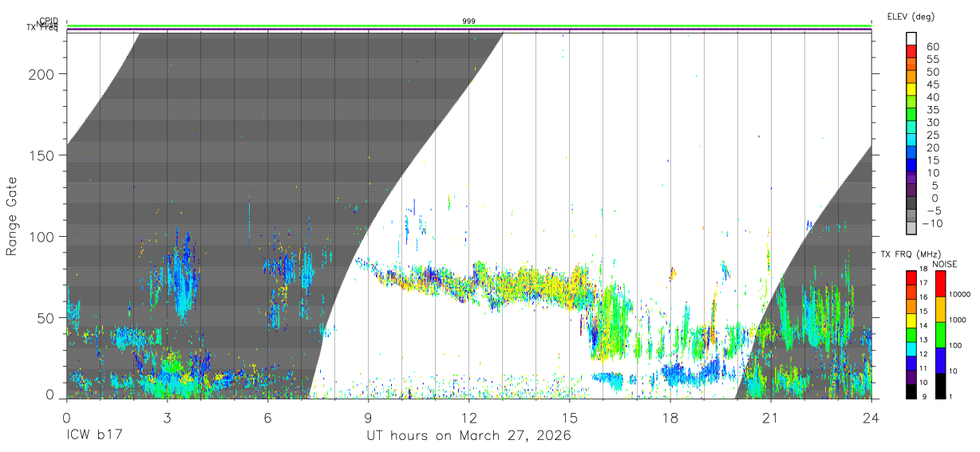Click the '3' tick on UT hours axis
Image resolution: width=980 pixels, height=452 pixels.
pos(167,416)
